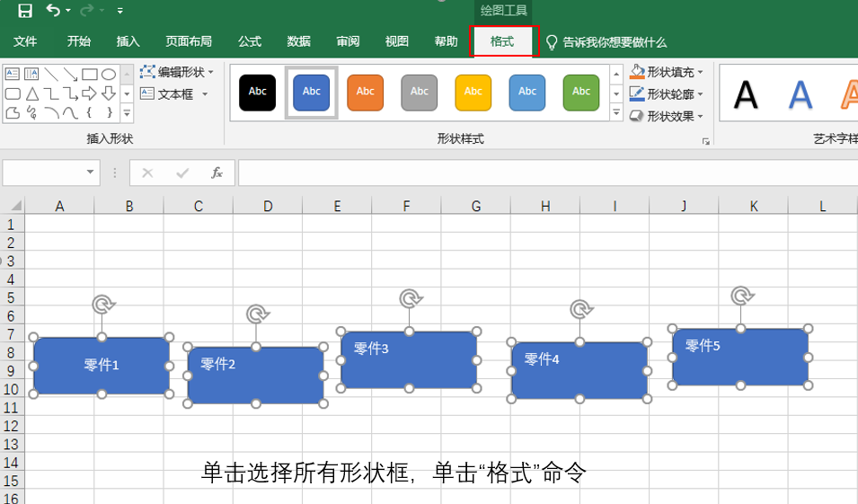Open the 形状样式 dialog launcher
This screenshot has width=858, height=504.
pyautogui.click(x=706, y=141)
